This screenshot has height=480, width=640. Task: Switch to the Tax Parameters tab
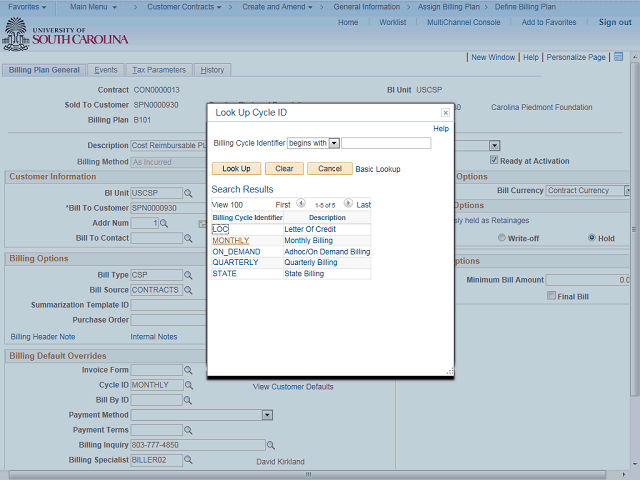pos(159,70)
